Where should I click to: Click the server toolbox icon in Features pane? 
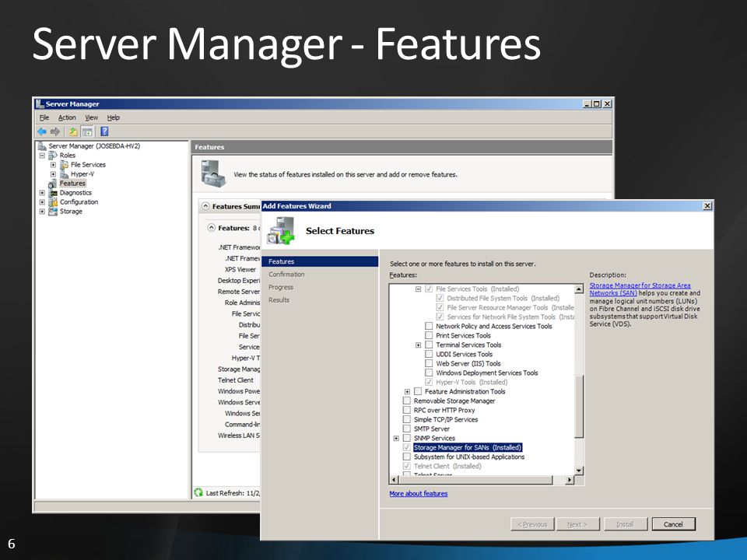(x=213, y=173)
